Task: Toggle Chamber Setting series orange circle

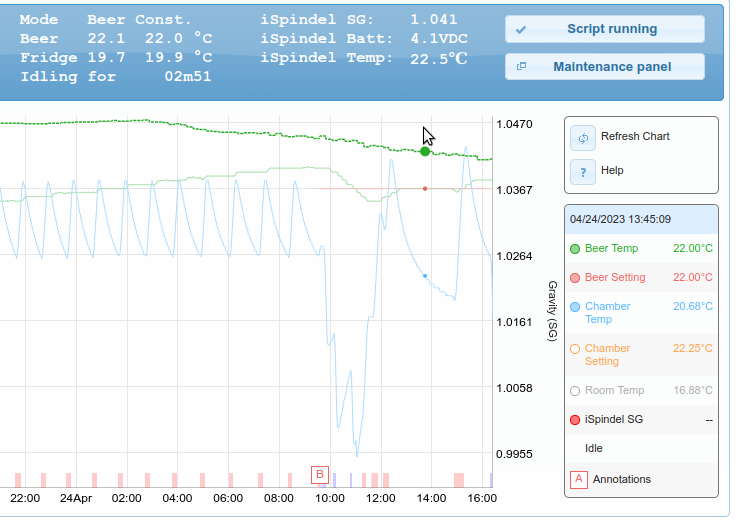Action: (575, 349)
